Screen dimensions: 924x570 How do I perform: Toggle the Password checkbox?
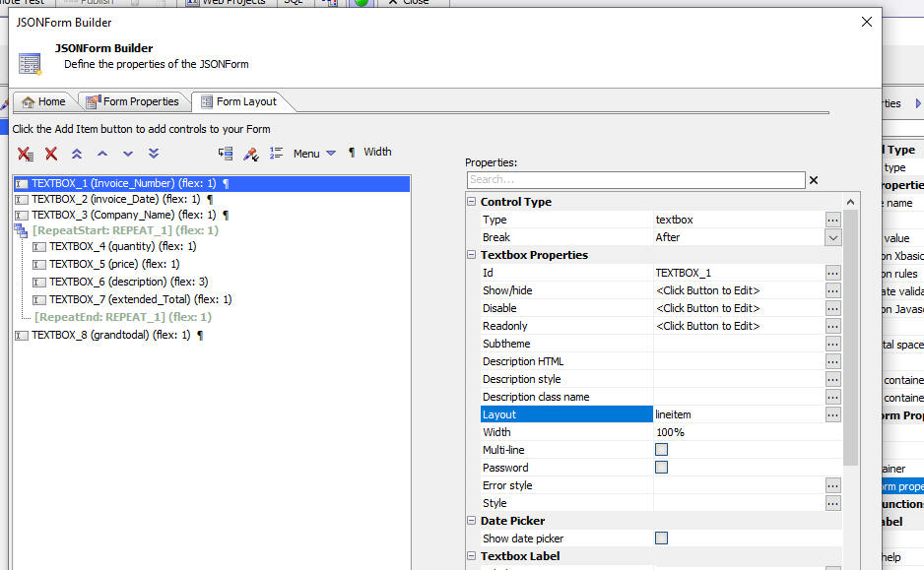pos(662,468)
